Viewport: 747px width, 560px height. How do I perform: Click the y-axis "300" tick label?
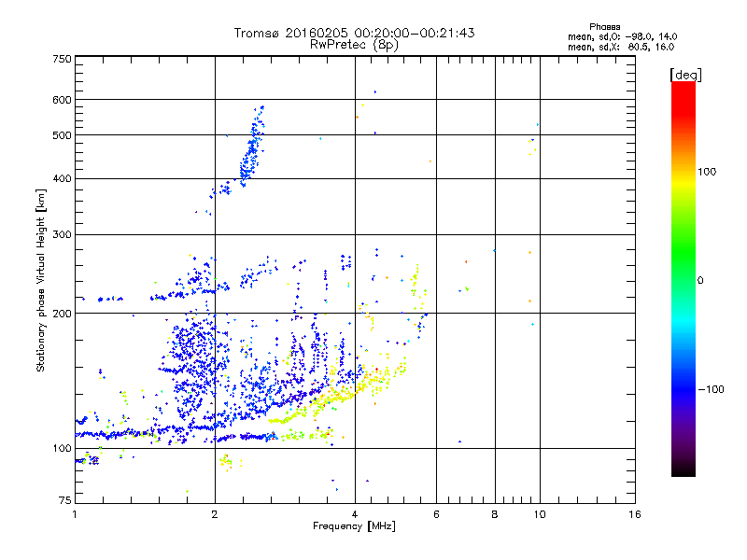(x=62, y=234)
